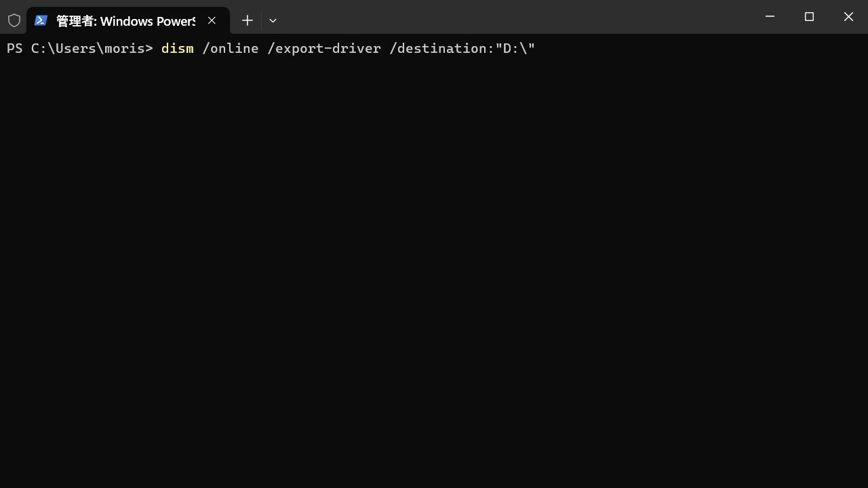The height and width of the screenshot is (488, 868).
Task: Click the /destination: parameter text
Action: click(x=441, y=49)
